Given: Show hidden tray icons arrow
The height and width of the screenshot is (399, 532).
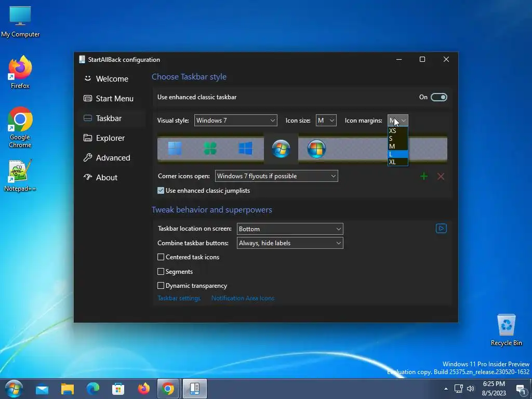Looking at the screenshot, I should [446, 389].
